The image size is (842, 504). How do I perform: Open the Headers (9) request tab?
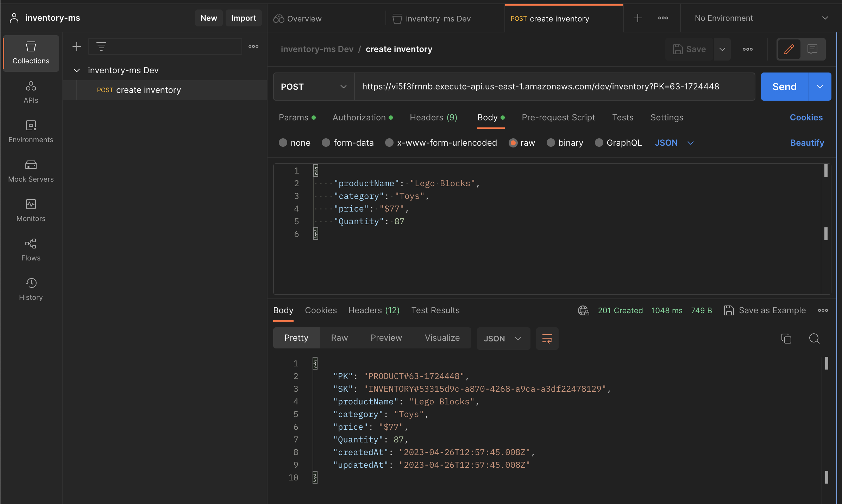pyautogui.click(x=434, y=117)
